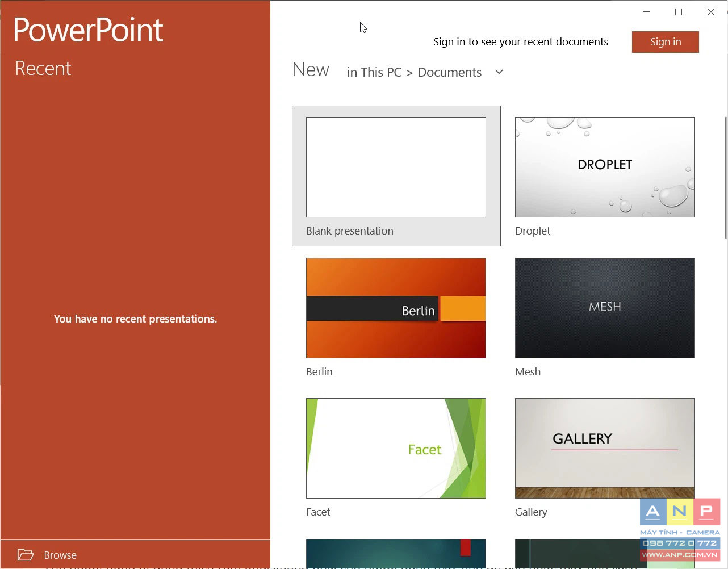Minimize the PowerPoint window
This screenshot has width=728, height=569.
pyautogui.click(x=646, y=12)
